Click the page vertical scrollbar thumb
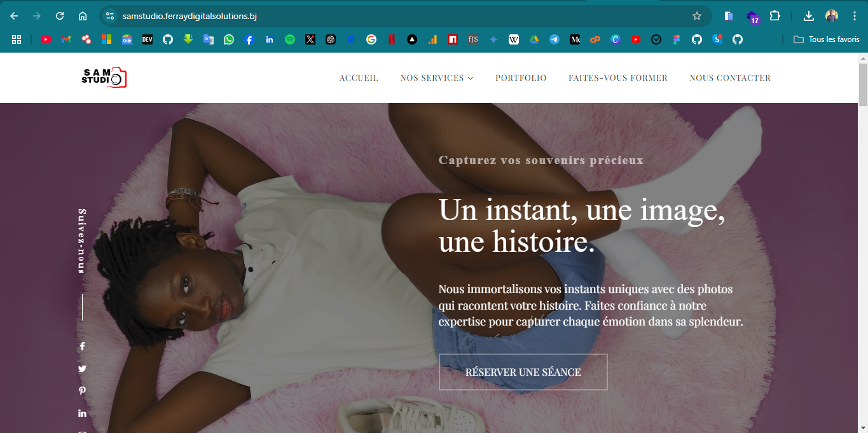 (863, 84)
